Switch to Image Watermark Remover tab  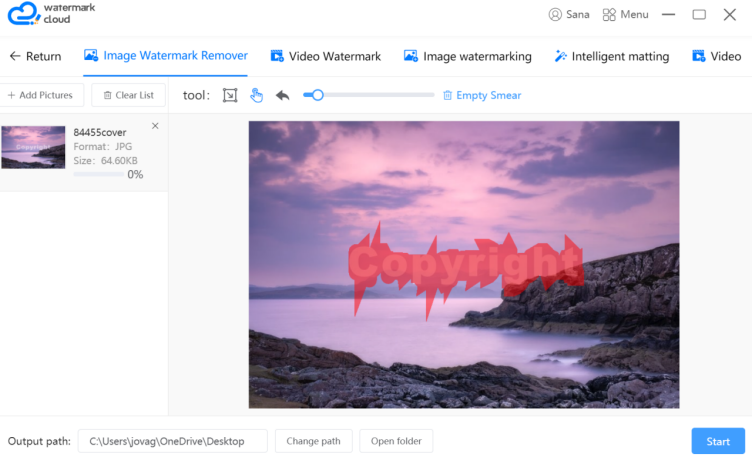coord(166,56)
